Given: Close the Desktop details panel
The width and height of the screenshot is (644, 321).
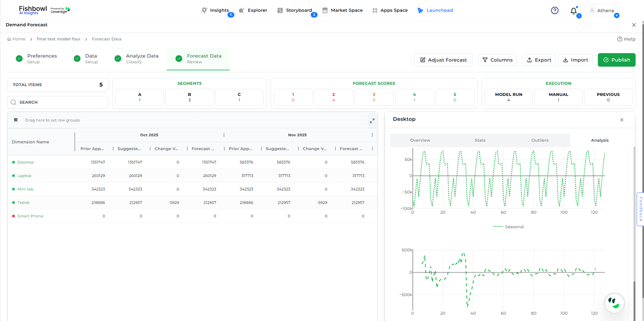Looking at the screenshot, I should [x=621, y=120].
